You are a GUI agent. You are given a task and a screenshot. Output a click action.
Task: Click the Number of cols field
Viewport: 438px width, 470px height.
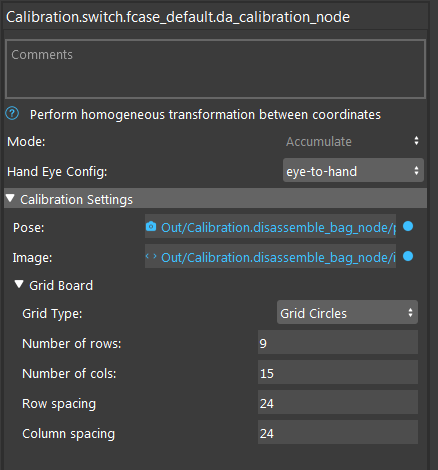coord(338,372)
